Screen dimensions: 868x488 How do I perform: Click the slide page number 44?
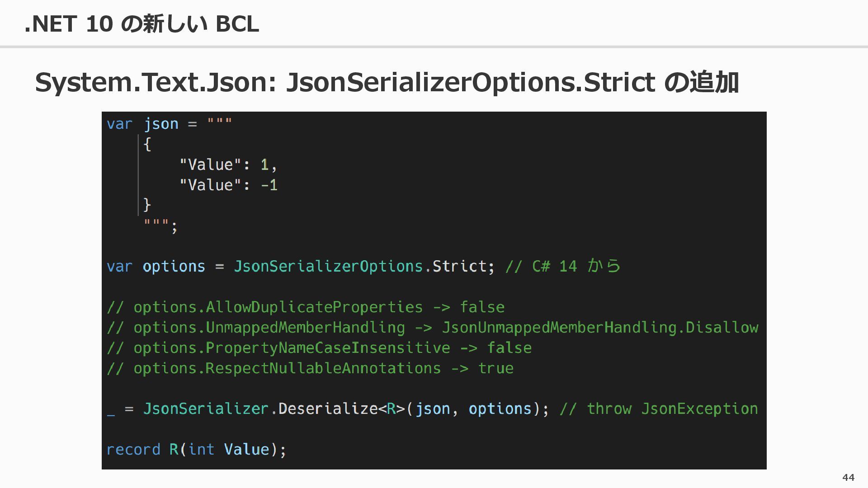(x=849, y=478)
